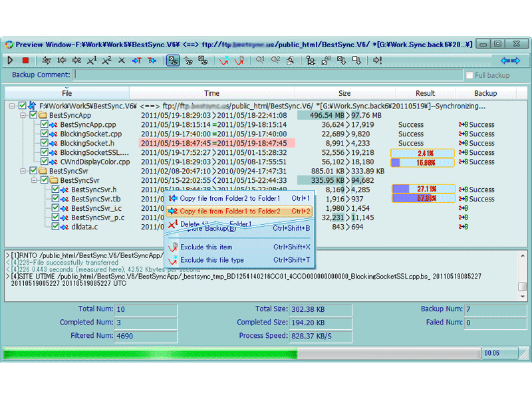Click the Filtered Num value 4690
The width and height of the screenshot is (532, 399).
click(x=146, y=336)
